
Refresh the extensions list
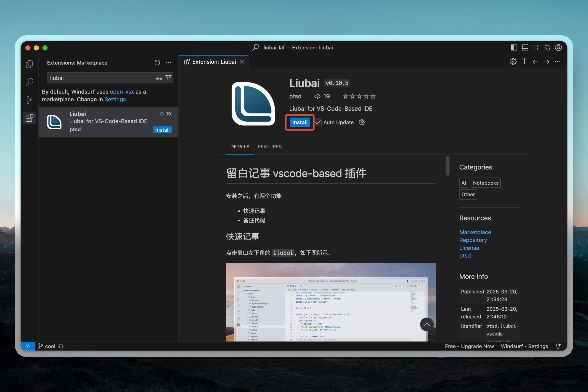157,62
